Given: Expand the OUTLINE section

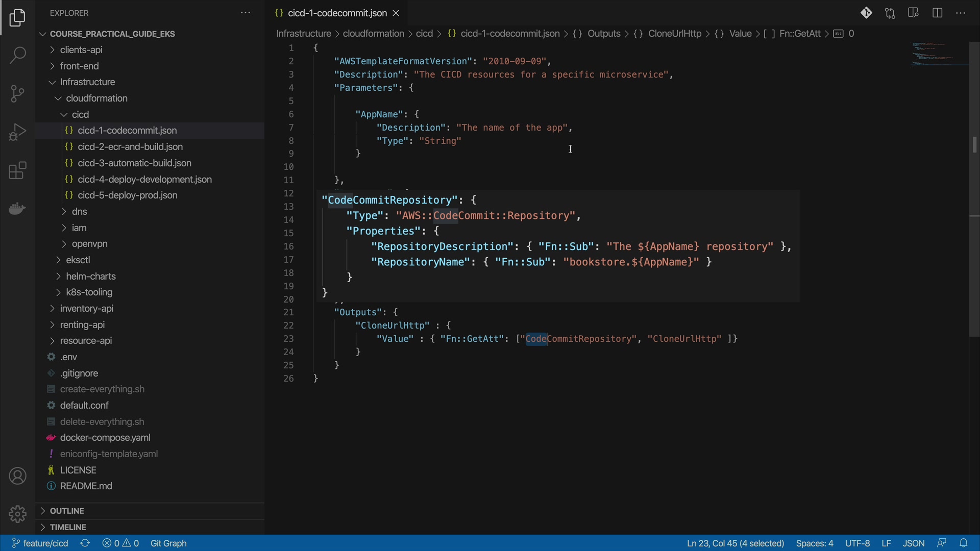Looking at the screenshot, I should pos(67,511).
